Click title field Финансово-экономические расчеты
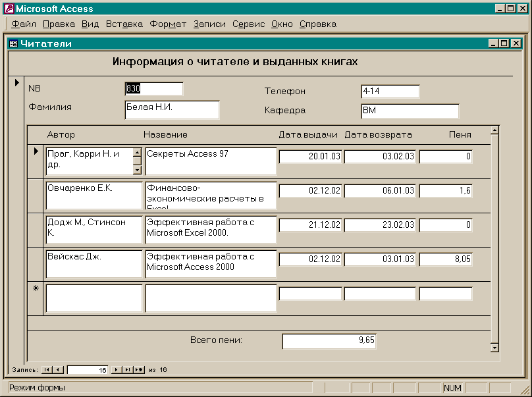The image size is (532, 397). 211,196
